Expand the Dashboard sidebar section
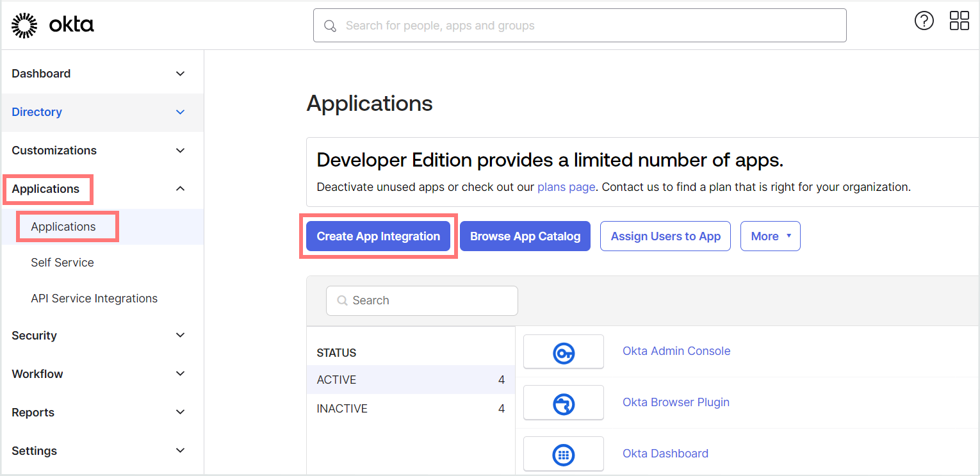Viewport: 980px width, 476px height. coord(181,74)
